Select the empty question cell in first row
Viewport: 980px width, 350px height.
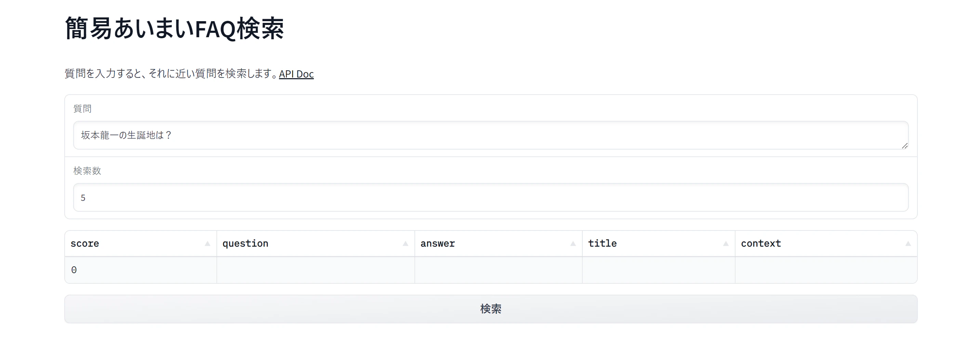[x=316, y=270]
